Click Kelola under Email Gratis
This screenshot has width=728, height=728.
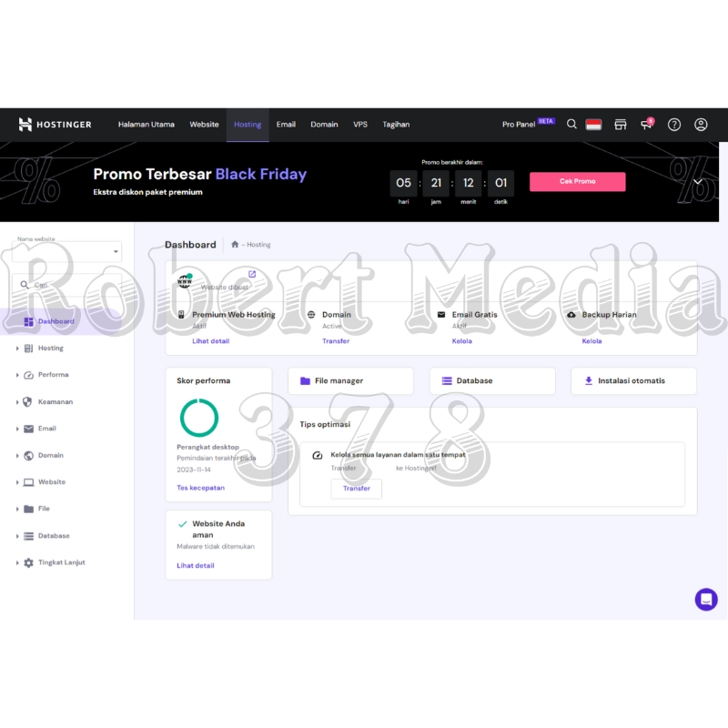[462, 341]
